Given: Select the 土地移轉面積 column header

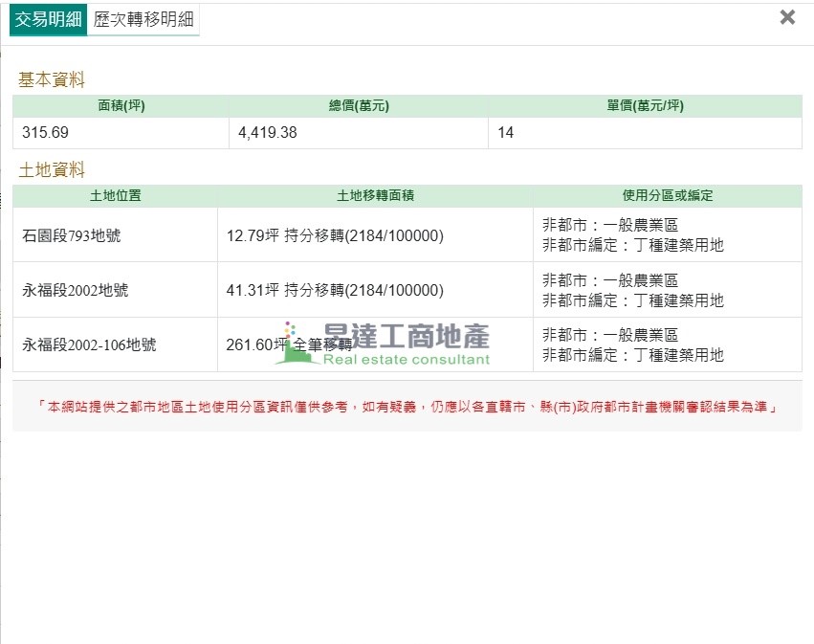Looking at the screenshot, I should pyautogui.click(x=375, y=196).
